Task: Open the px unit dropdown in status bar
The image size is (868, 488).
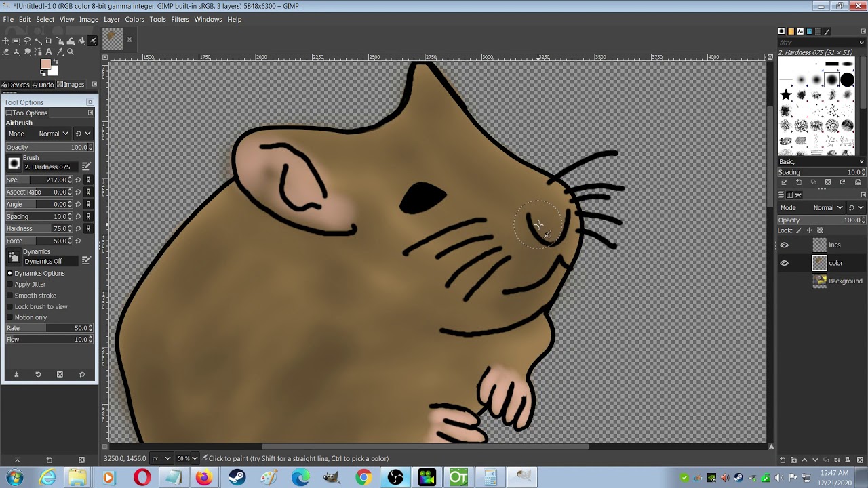Action: (x=161, y=458)
